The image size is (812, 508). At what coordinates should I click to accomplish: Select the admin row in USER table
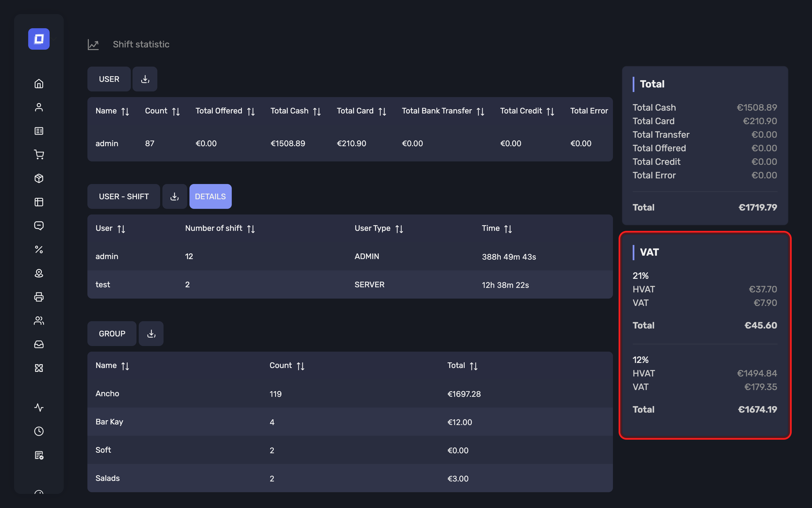[x=350, y=143]
